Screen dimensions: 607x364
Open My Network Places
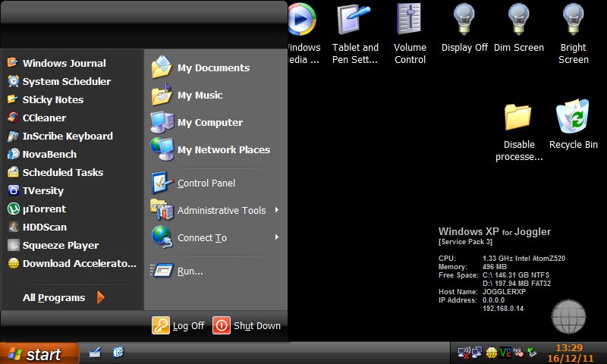[x=215, y=149]
